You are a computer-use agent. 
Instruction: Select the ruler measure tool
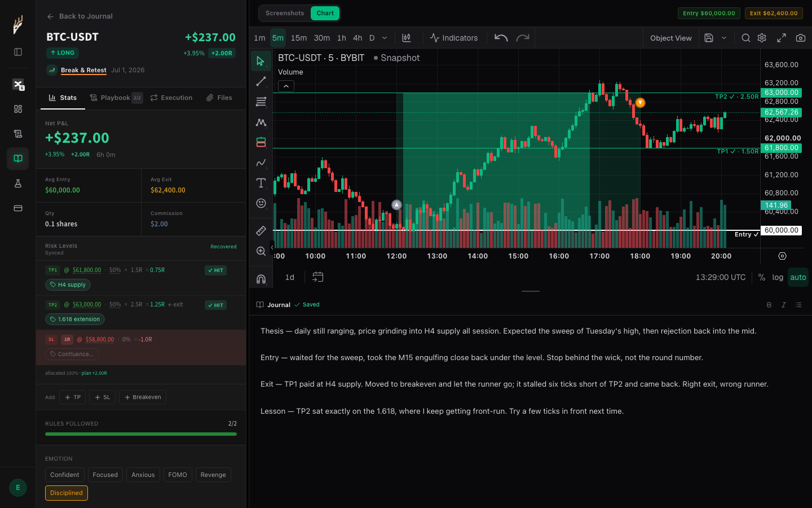click(x=261, y=231)
